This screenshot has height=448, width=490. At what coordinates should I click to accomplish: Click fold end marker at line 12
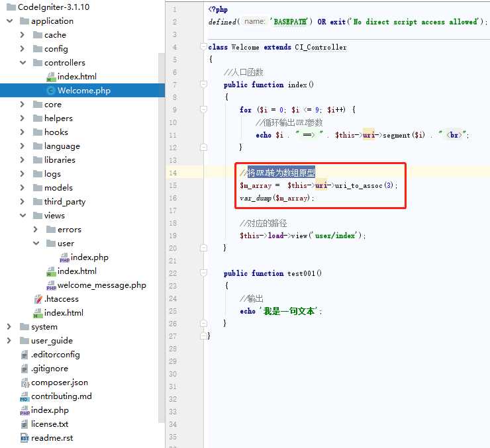(x=203, y=147)
